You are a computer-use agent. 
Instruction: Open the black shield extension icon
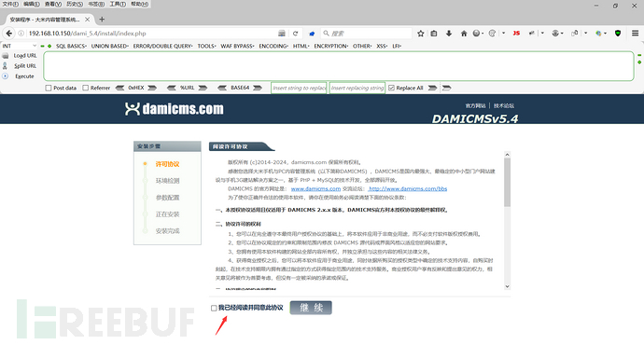point(618,34)
